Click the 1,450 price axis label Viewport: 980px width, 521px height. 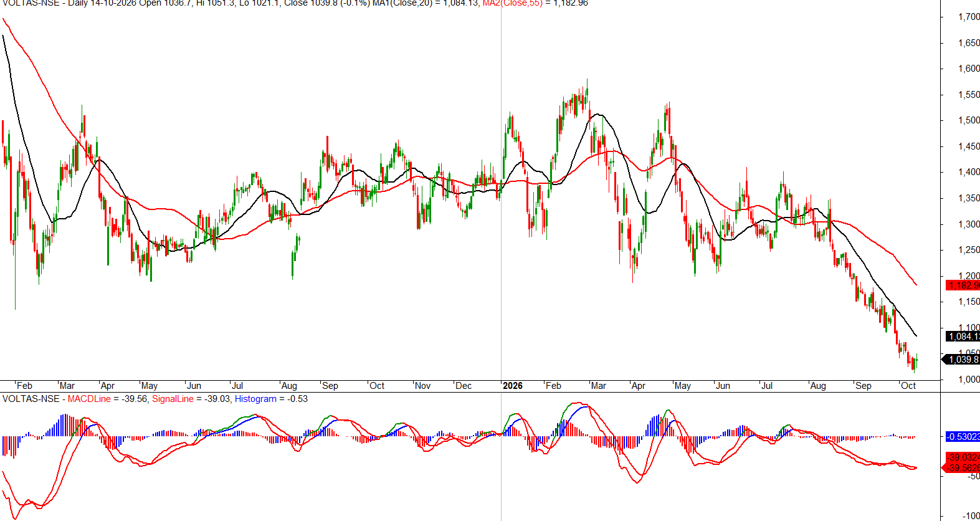tap(969, 146)
